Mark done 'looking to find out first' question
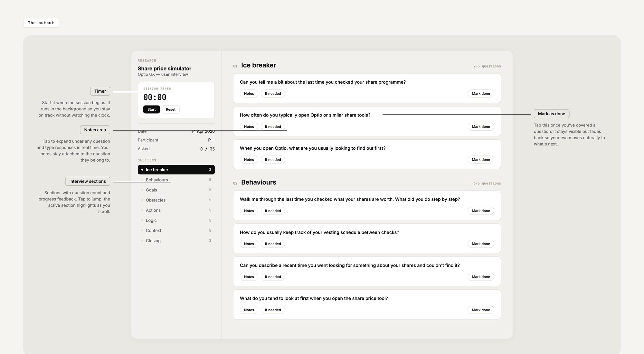The image size is (644, 354). click(x=481, y=160)
